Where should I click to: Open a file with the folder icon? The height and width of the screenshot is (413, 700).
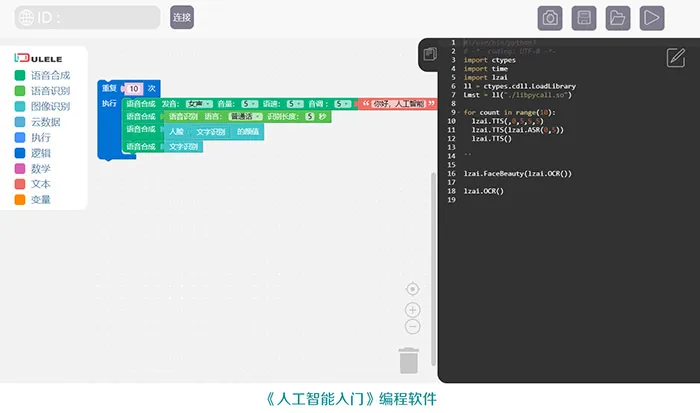tap(618, 17)
